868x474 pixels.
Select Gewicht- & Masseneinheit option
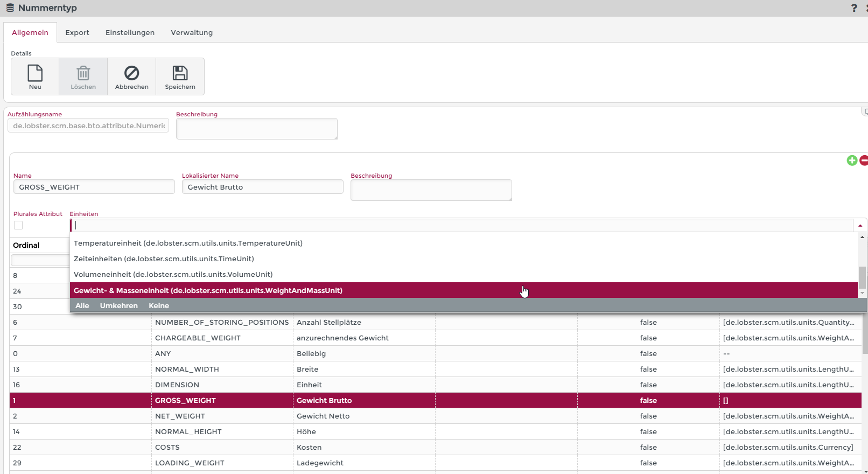pyautogui.click(x=464, y=290)
